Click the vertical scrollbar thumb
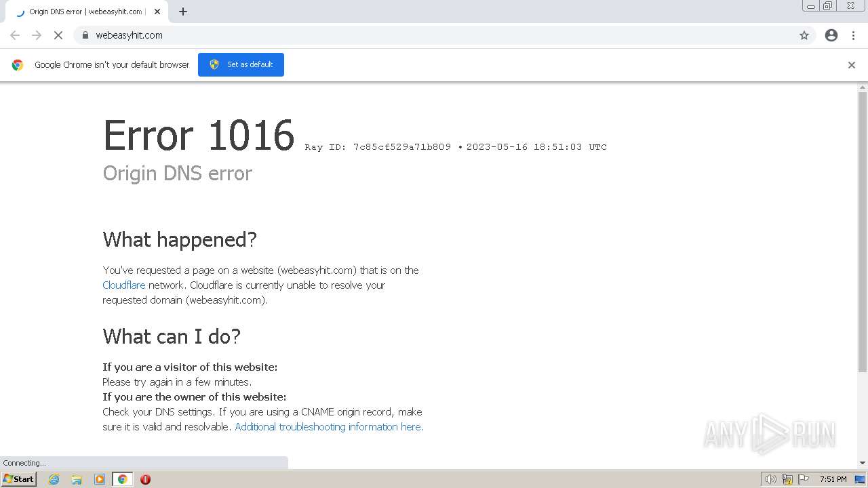Screen dimensions: 868x488 click(x=863, y=232)
